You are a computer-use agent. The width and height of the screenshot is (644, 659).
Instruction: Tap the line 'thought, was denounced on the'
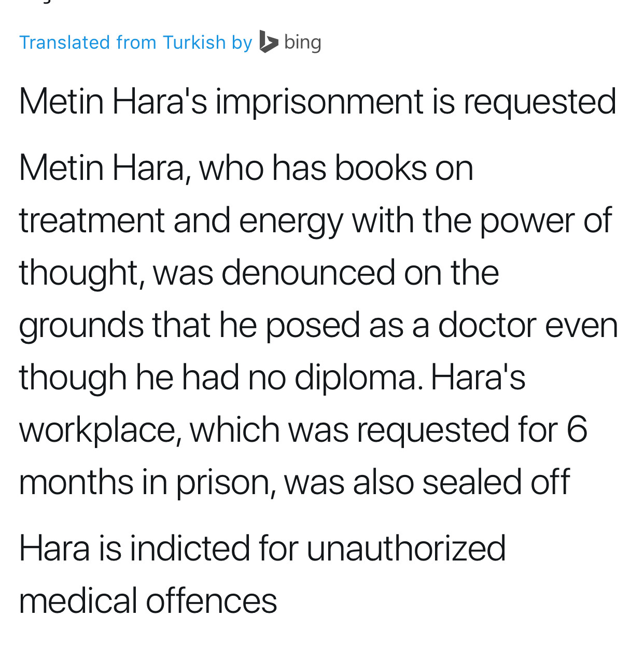(259, 273)
